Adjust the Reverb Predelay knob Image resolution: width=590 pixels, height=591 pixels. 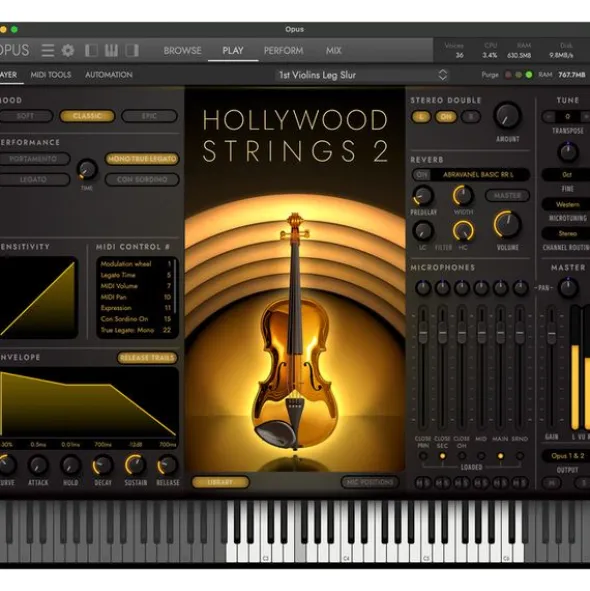pyautogui.click(x=423, y=196)
